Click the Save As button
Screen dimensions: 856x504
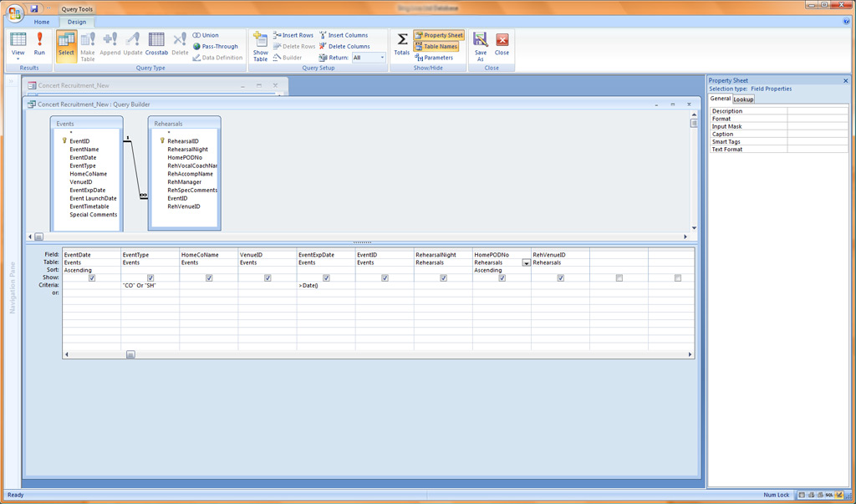[481, 47]
